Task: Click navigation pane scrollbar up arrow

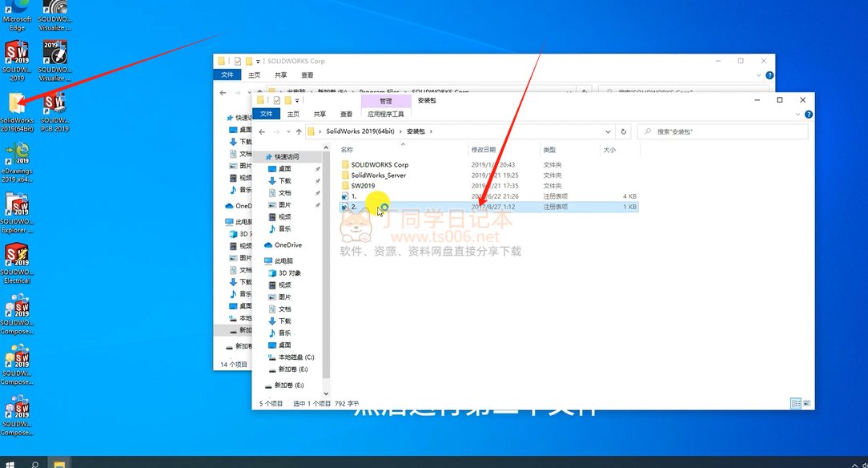Action: pos(325,148)
